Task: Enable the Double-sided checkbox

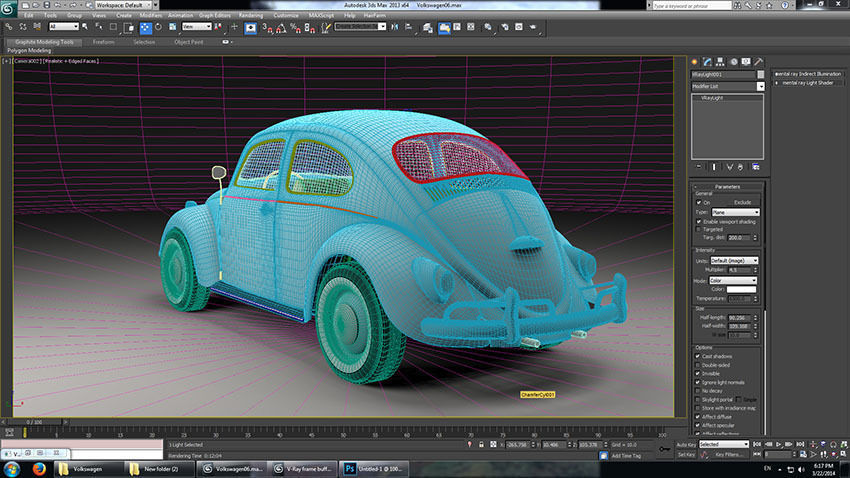Action: point(698,365)
